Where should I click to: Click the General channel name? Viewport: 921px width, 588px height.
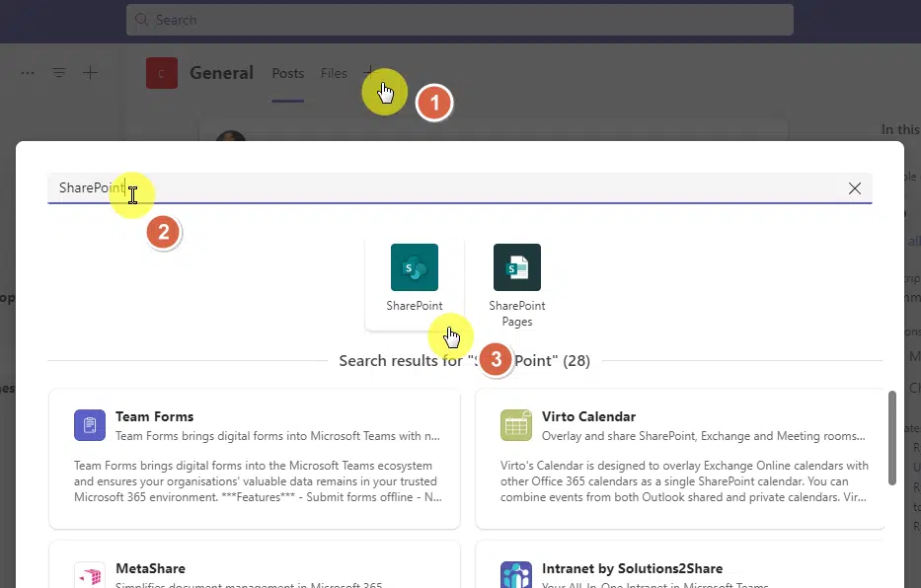coord(221,73)
